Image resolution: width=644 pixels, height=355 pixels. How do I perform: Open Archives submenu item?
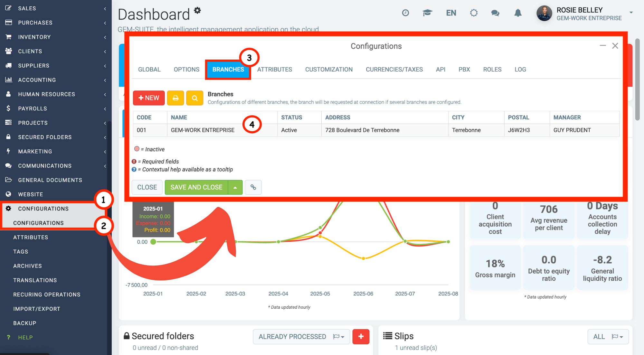pyautogui.click(x=27, y=266)
